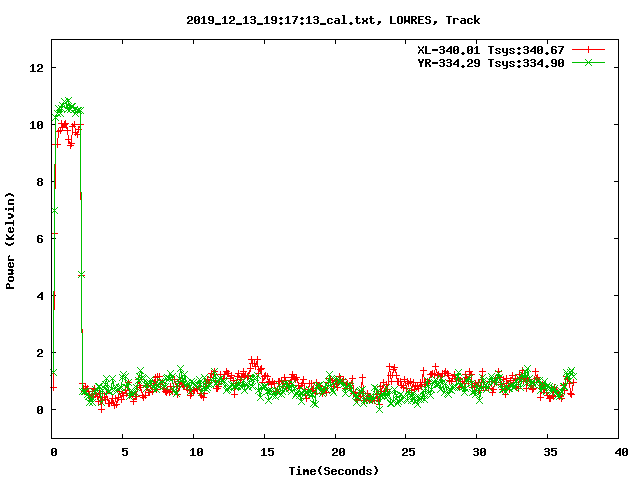Click the y-axis tick label '12'
This screenshot has height=480, width=640.
pos(37,68)
